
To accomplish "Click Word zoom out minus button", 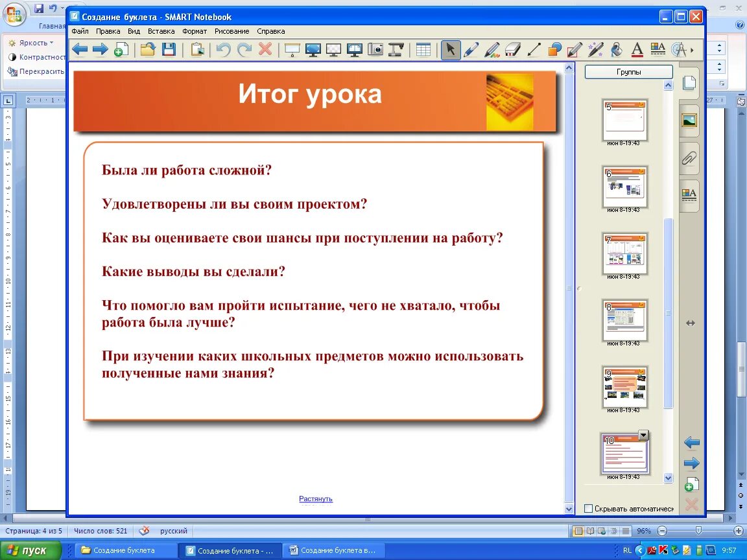I will coord(661,530).
